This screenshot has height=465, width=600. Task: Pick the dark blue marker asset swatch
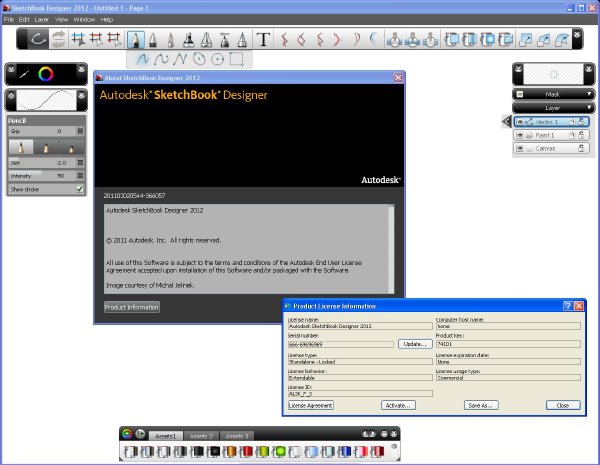point(344,452)
